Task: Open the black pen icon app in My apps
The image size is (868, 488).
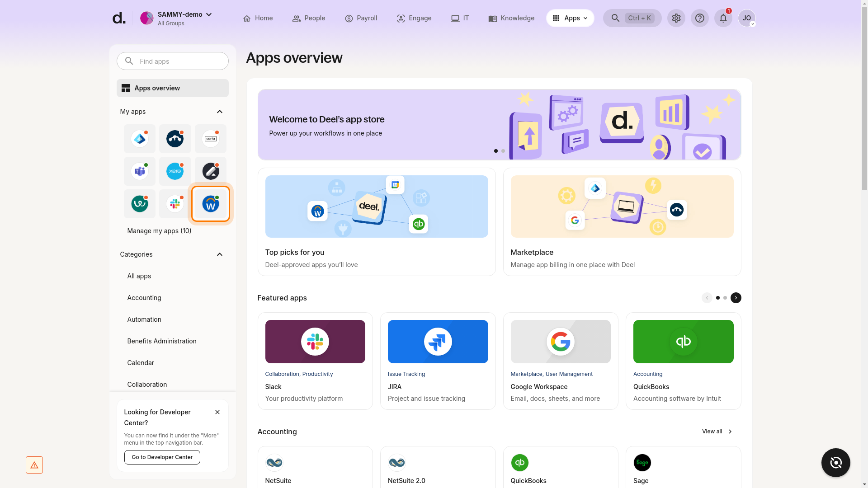Action: click(211, 171)
